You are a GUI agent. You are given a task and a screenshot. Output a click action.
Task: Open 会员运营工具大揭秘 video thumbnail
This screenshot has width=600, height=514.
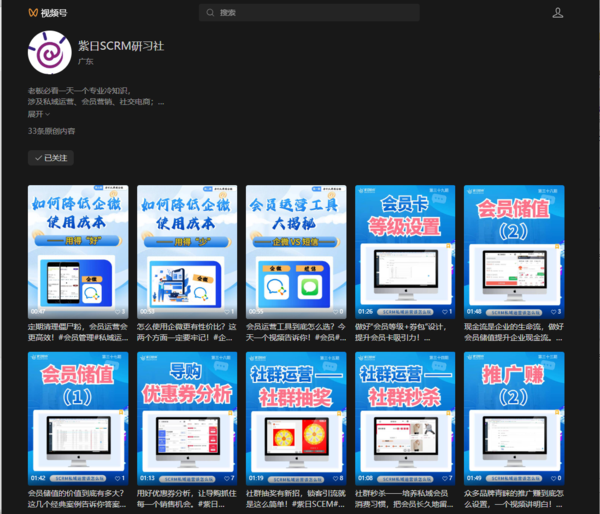pyautogui.click(x=296, y=252)
